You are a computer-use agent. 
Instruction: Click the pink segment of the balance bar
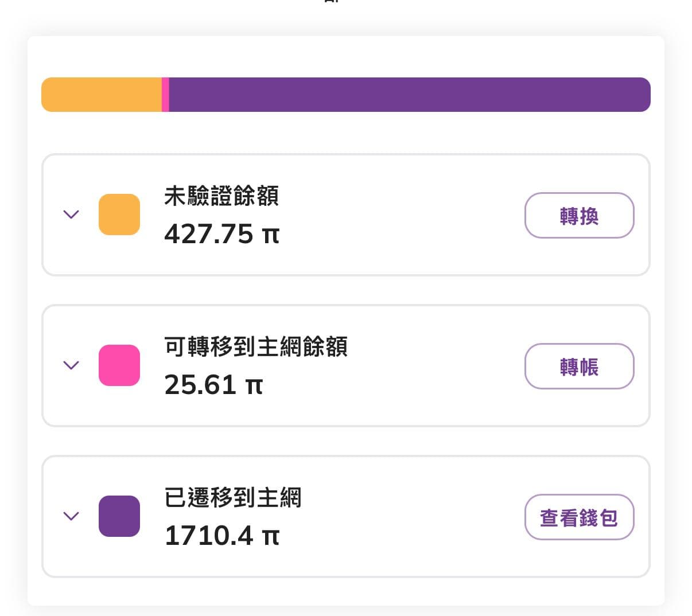click(166, 94)
